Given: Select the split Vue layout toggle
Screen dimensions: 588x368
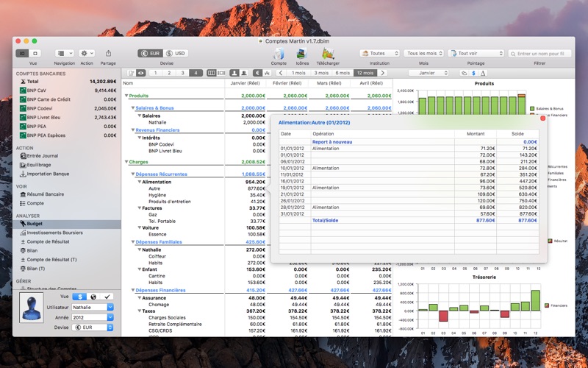Looking at the screenshot, I should point(22,53).
